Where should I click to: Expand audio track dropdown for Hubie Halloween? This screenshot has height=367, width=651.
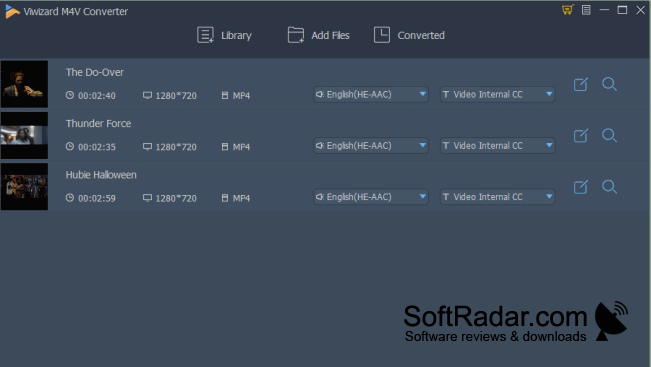coord(370,197)
